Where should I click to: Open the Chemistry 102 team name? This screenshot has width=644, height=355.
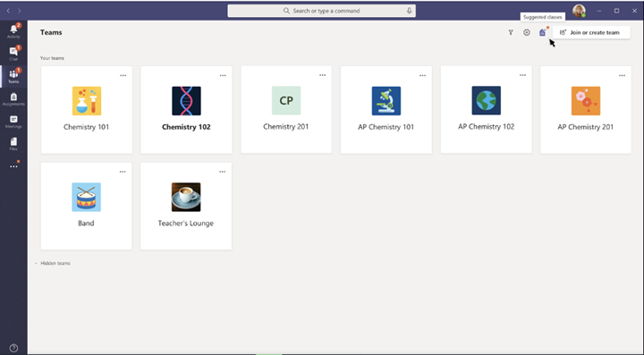click(x=186, y=127)
